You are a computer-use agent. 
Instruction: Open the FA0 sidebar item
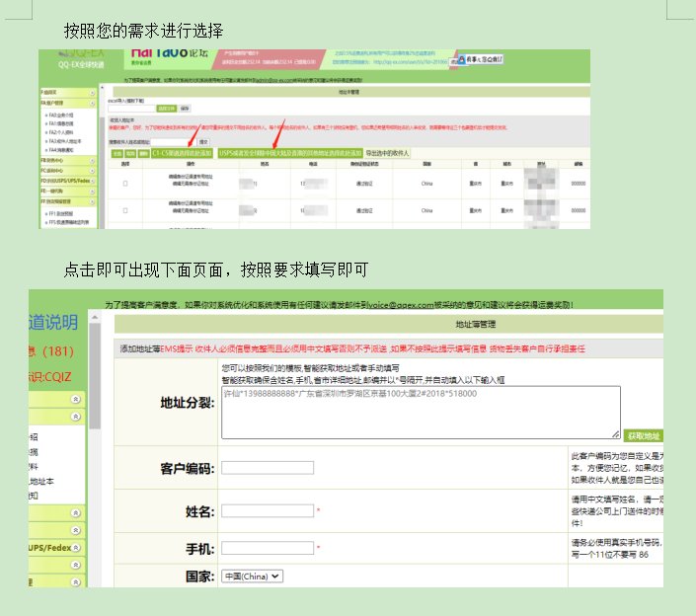pos(61,115)
